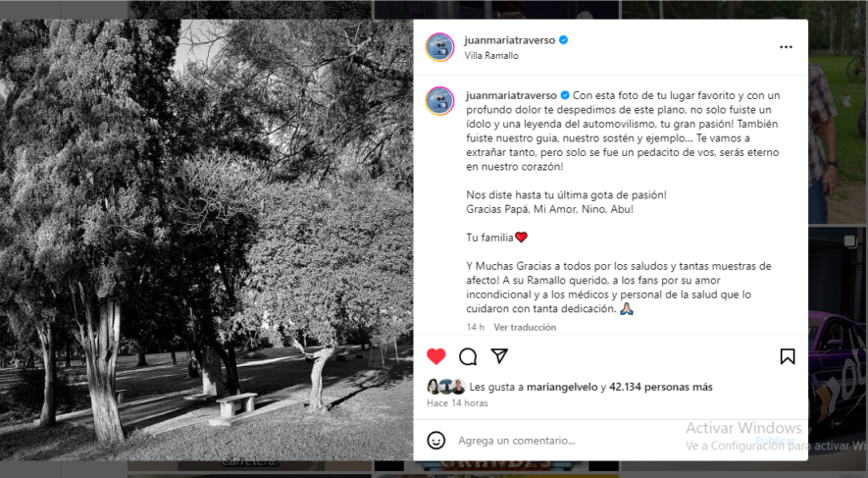View the 42.134 personas más likes list

pyautogui.click(x=660, y=387)
